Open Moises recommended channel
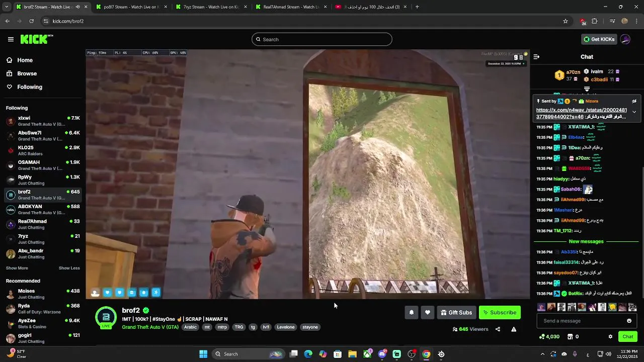This screenshot has width=644, height=362. tap(43, 294)
